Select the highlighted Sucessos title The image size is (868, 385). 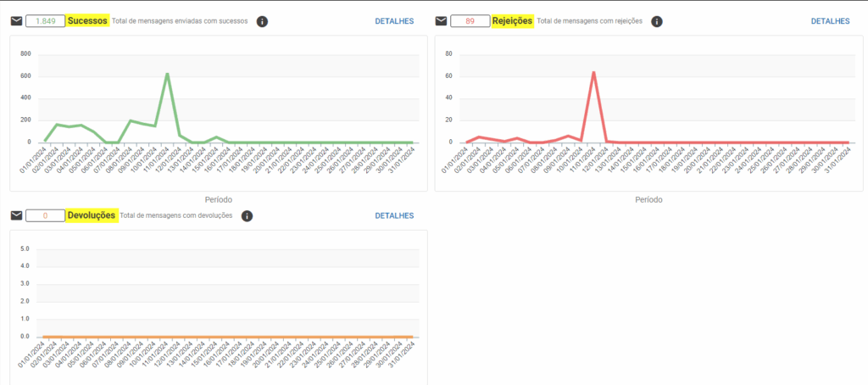pyautogui.click(x=87, y=21)
